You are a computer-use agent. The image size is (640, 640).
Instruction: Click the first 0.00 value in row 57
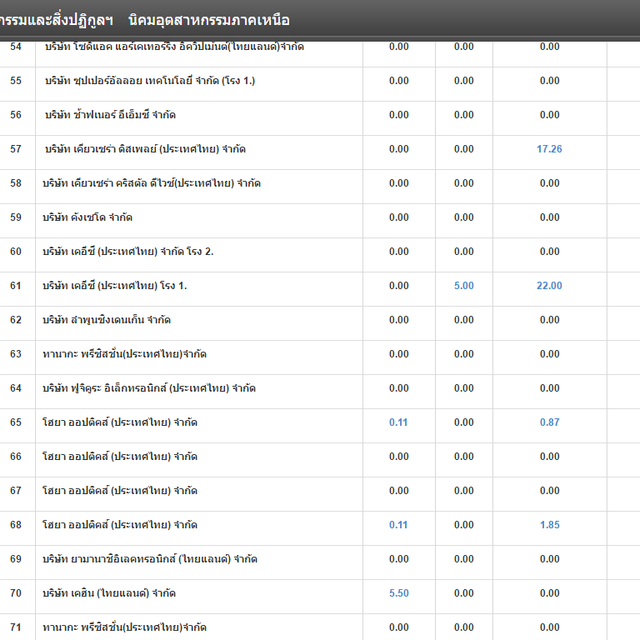pyautogui.click(x=399, y=149)
